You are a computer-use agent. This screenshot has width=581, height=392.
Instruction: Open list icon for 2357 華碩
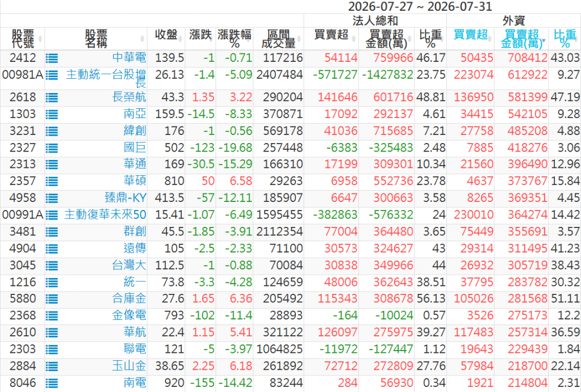(52, 182)
